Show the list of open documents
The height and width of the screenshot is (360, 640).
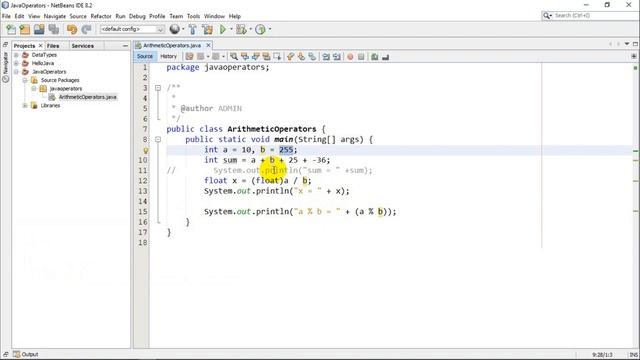[627, 44]
